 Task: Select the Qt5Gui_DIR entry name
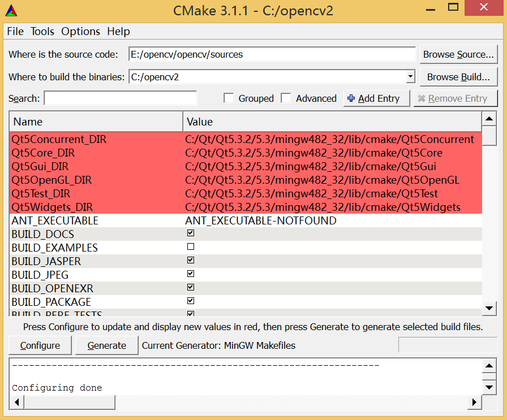pos(40,166)
